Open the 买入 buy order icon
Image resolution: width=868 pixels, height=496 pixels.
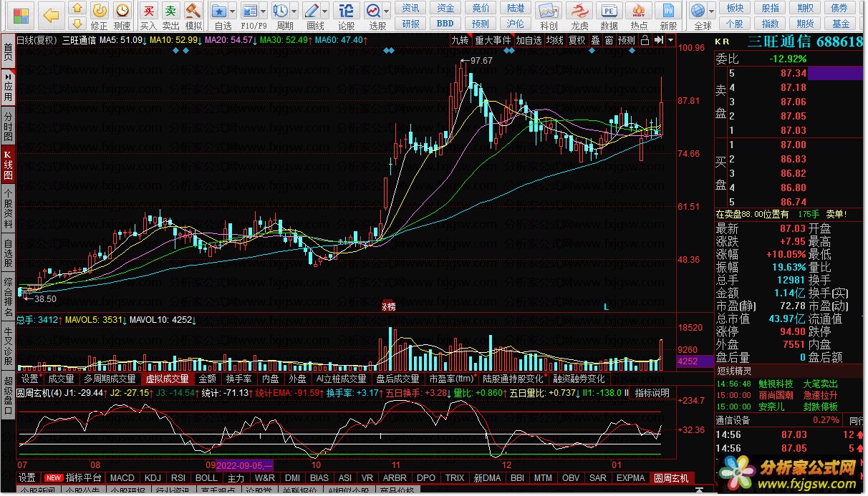(x=148, y=15)
